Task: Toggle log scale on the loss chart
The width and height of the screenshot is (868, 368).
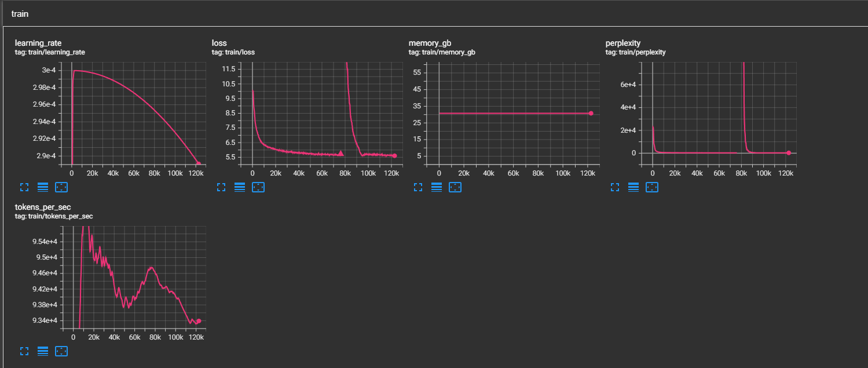Action: (240, 187)
